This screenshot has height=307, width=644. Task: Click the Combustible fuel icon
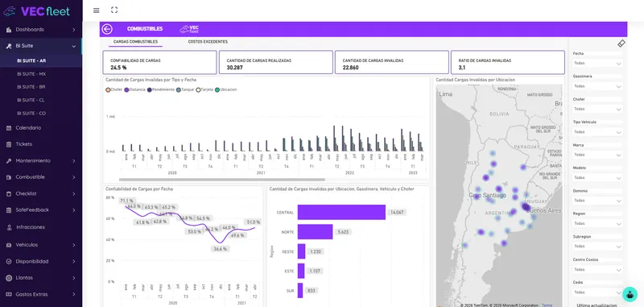click(x=9, y=177)
